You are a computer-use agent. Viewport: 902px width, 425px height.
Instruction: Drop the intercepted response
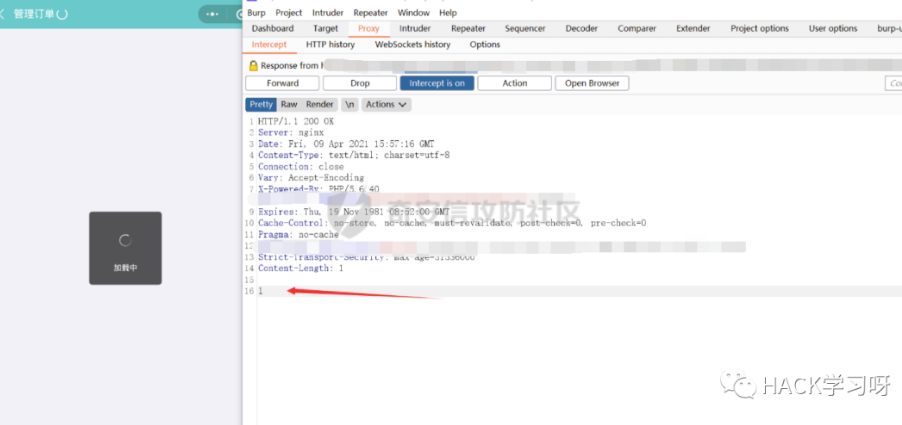tap(360, 83)
